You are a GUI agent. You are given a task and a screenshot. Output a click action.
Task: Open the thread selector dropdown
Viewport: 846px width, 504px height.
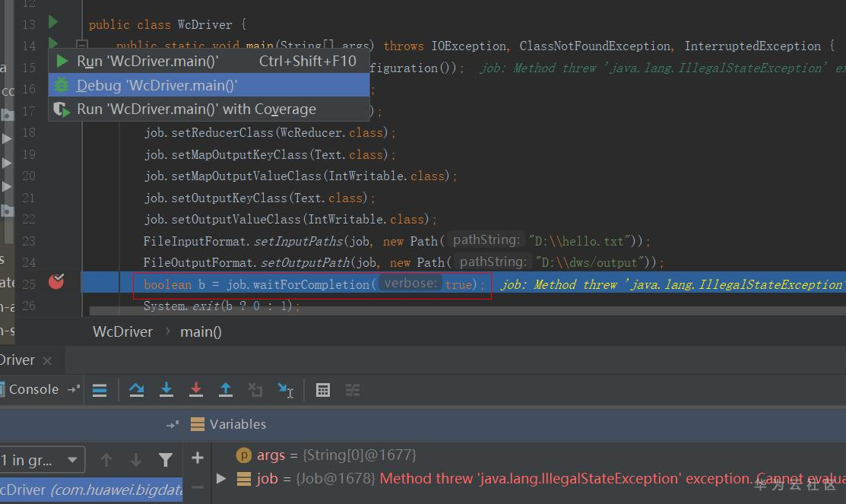42,461
